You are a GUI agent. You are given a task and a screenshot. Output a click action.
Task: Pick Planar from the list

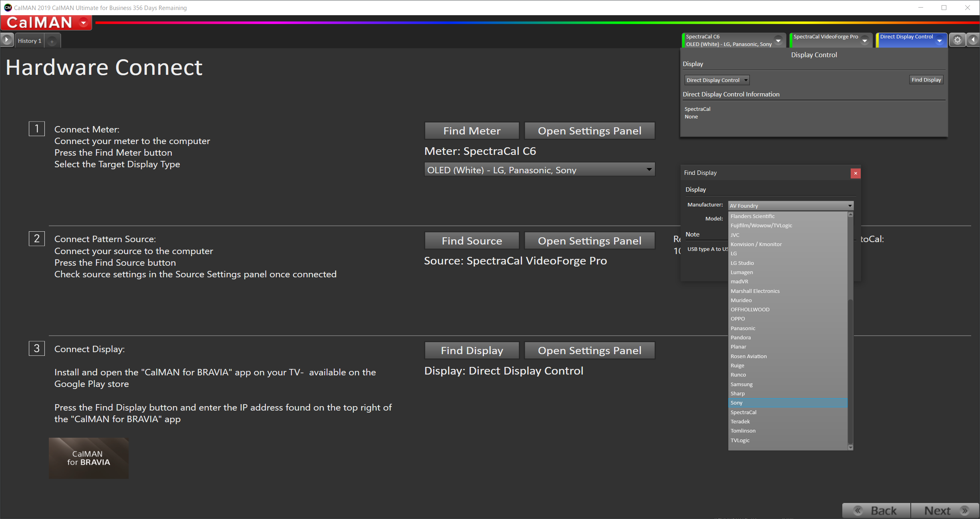788,347
